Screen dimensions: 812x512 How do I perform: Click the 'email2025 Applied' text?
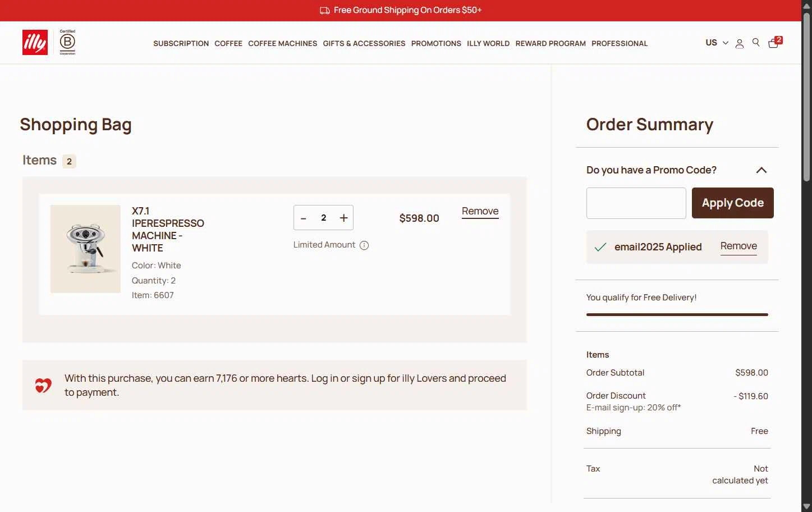click(658, 247)
